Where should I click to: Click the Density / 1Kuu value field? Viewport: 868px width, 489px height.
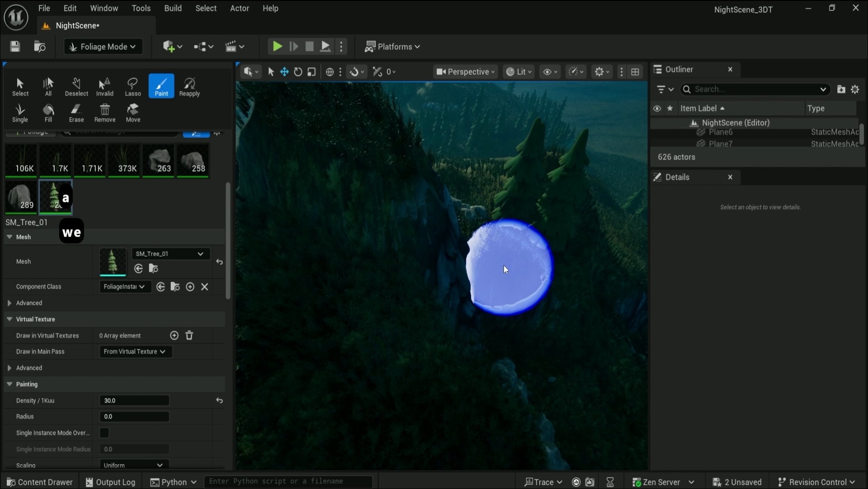tap(134, 400)
